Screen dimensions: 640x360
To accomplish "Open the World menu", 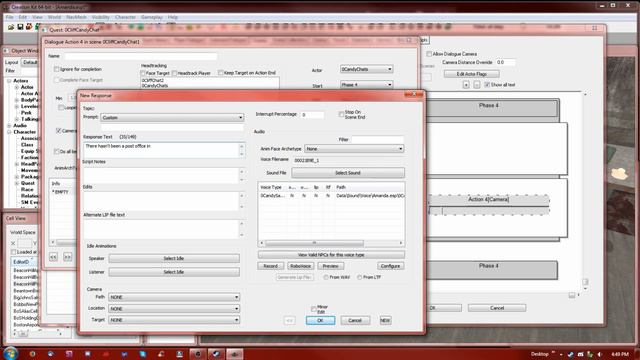I will 54,17.
